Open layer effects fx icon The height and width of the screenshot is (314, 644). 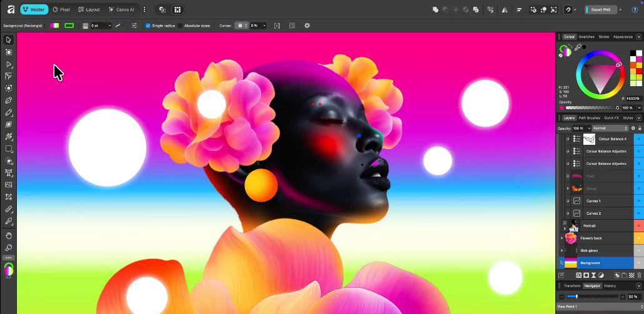pyautogui.click(x=579, y=275)
